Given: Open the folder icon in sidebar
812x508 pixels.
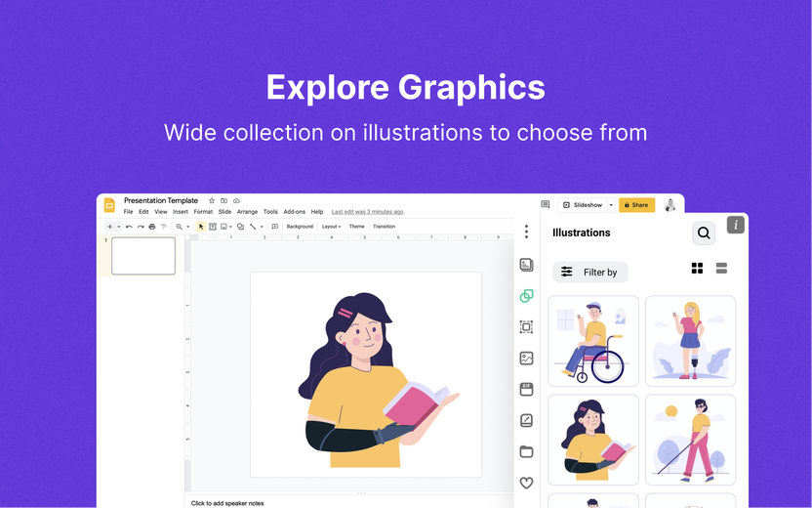Looking at the screenshot, I should pos(526,451).
